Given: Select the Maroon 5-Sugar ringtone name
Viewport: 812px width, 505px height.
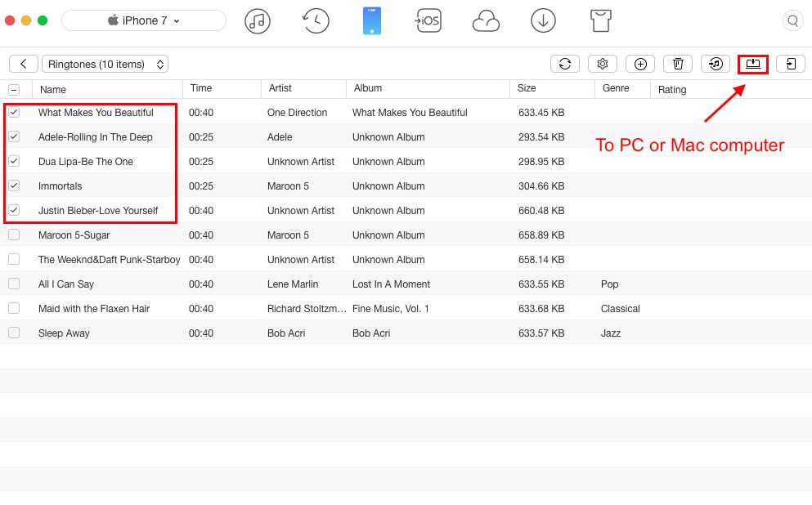Looking at the screenshot, I should [x=74, y=235].
